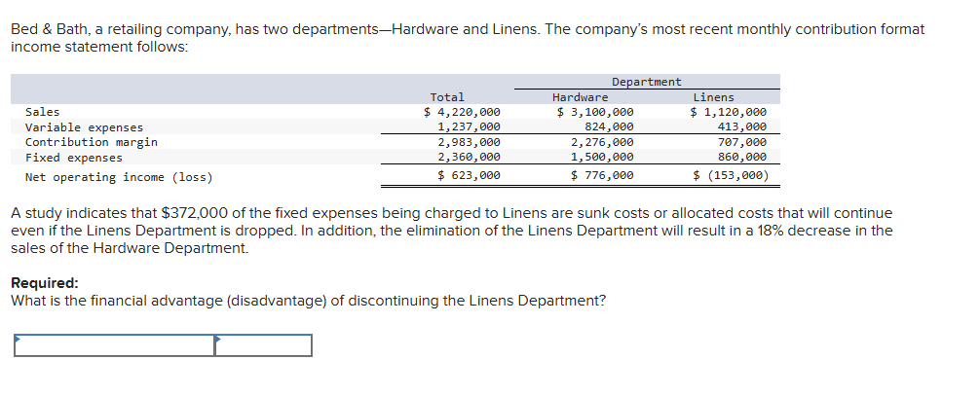Select Linens fixed expenses 860,000
The width and height of the screenshot is (980, 396).
tap(742, 158)
